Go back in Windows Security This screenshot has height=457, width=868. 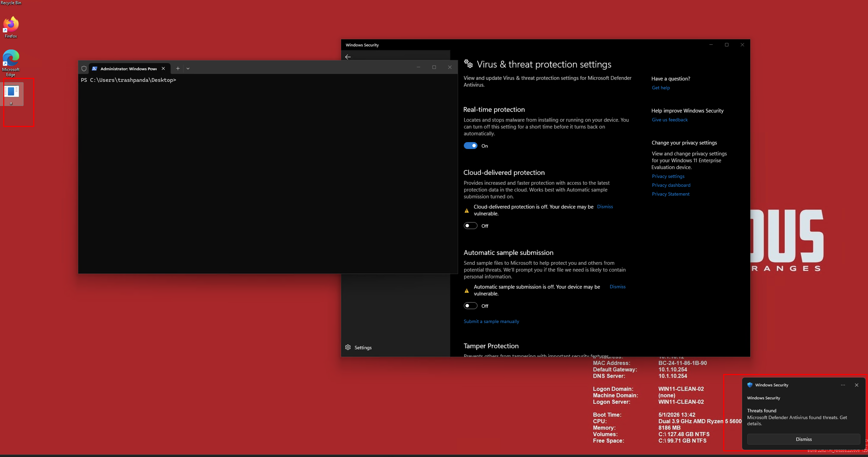point(348,57)
